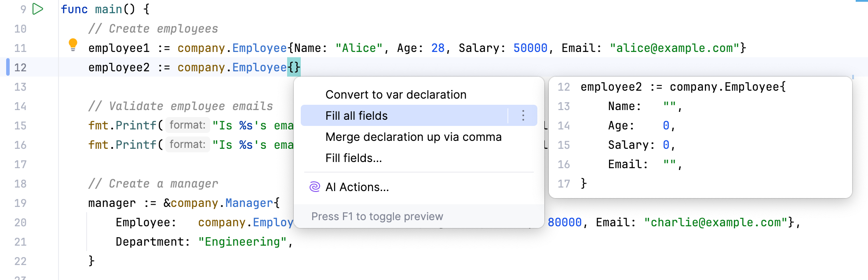Click the blue change marker beside line 12
This screenshot has width=868, height=280.
tap(8, 67)
